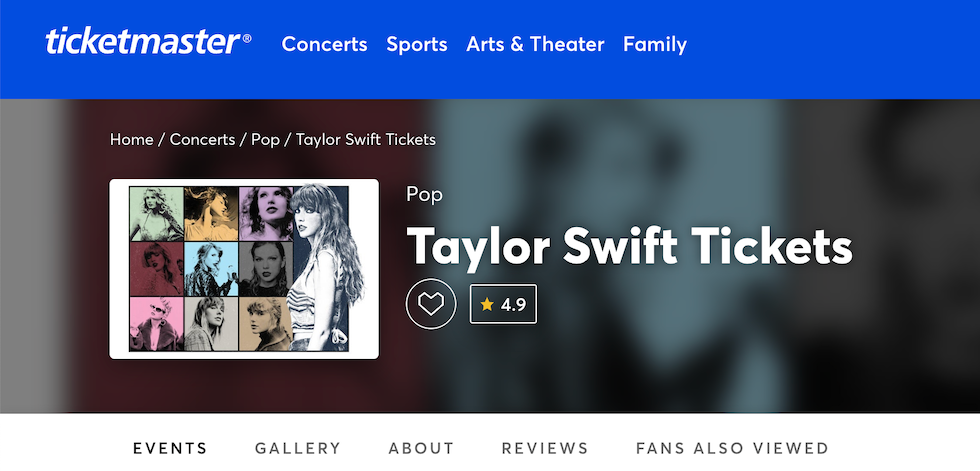Viewport: 980px width, 471px height.
Task: Click the Pop genre label above title
Action: point(424,194)
